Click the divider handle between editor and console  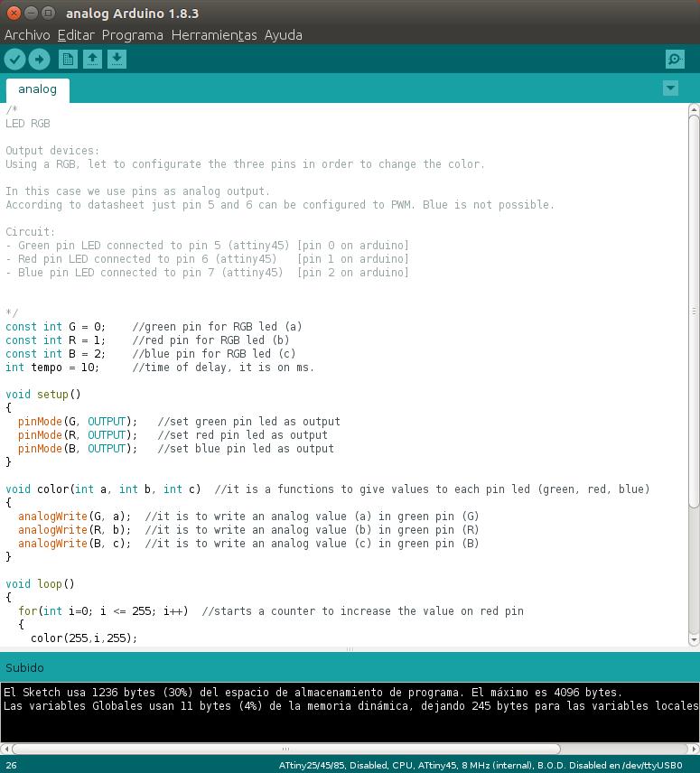(x=350, y=649)
